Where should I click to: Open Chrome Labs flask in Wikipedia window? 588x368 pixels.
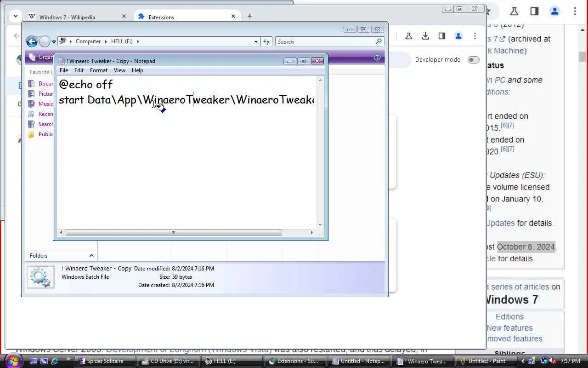coord(514,11)
